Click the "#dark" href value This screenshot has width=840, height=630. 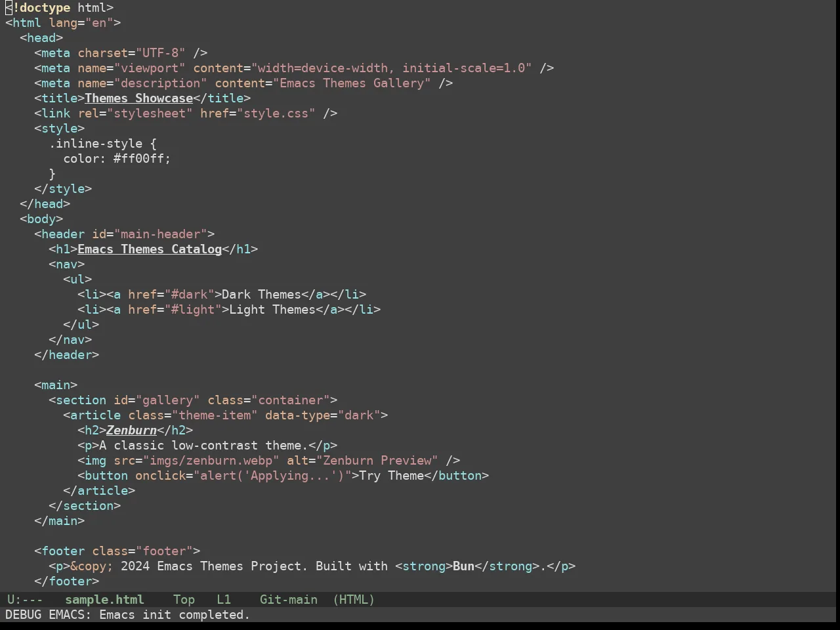pos(190,295)
